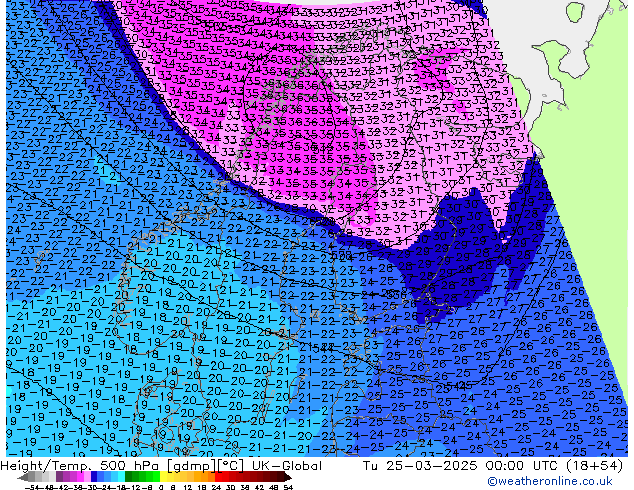Click the '54' legend scale maximum value
Viewport: 634px width, 490px height.
(288, 488)
